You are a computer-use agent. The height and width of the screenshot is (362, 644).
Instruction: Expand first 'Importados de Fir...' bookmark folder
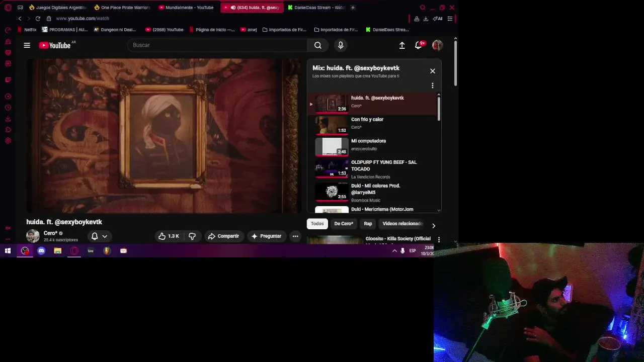pyautogui.click(x=284, y=30)
